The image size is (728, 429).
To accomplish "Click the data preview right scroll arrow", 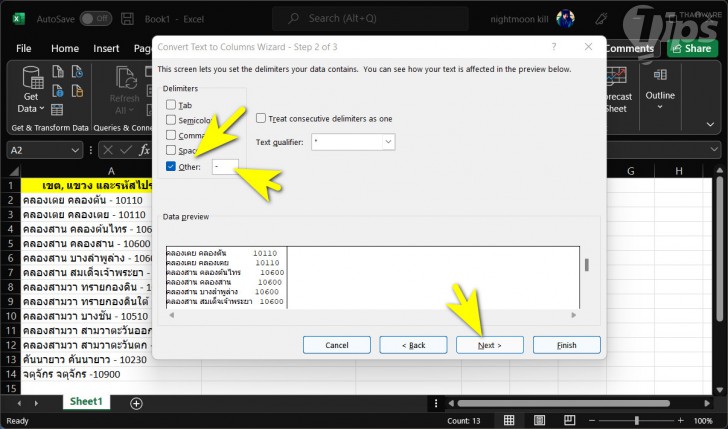I will click(x=573, y=315).
